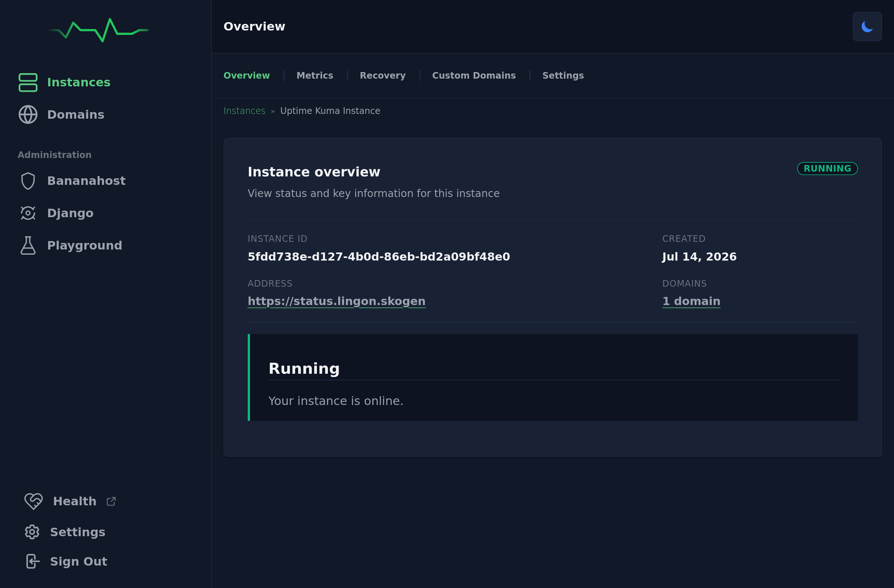Click the CREATED field label
894x588 pixels.
pyautogui.click(x=684, y=239)
